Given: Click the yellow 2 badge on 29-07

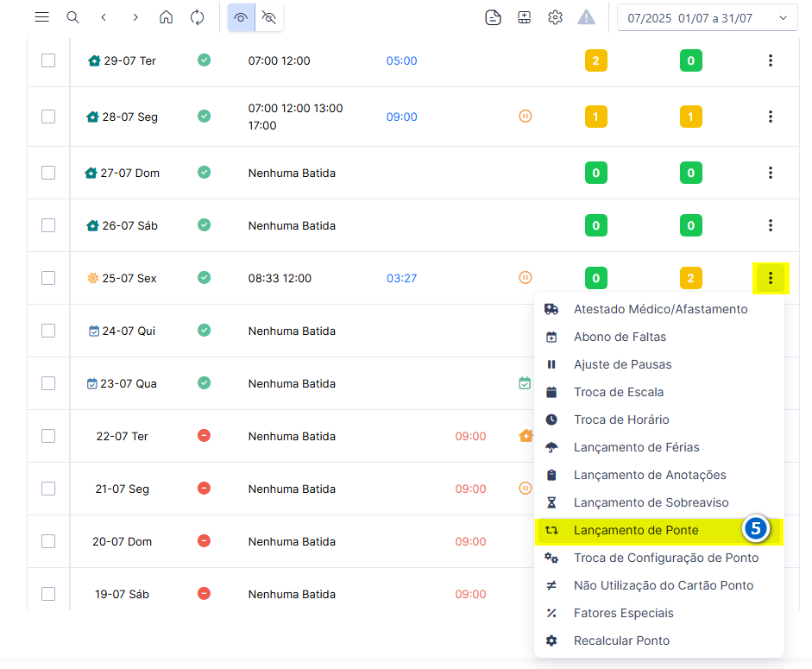Looking at the screenshot, I should click(595, 60).
